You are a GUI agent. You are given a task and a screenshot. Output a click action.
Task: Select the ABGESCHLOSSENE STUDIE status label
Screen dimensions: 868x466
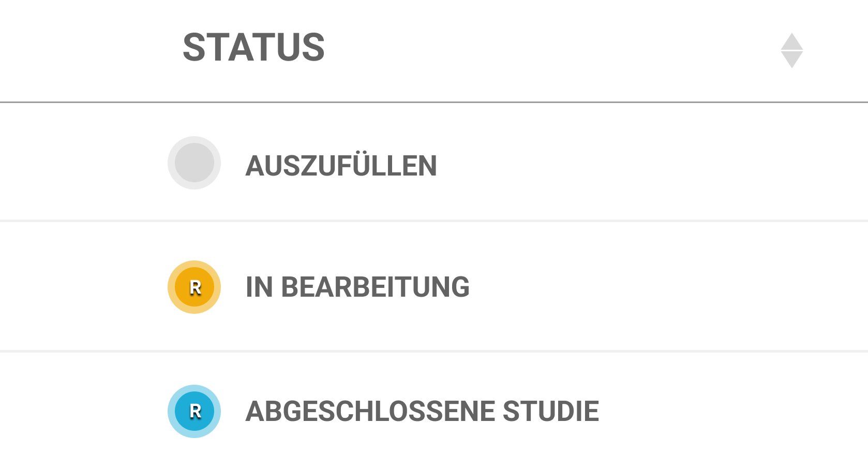pos(422,412)
